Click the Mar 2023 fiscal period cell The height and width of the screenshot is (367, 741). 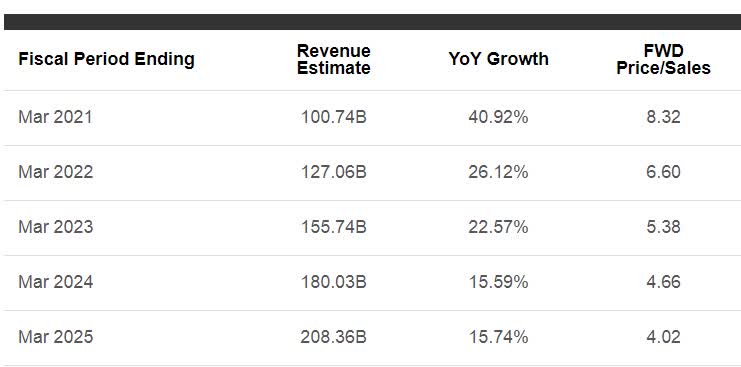coord(56,227)
